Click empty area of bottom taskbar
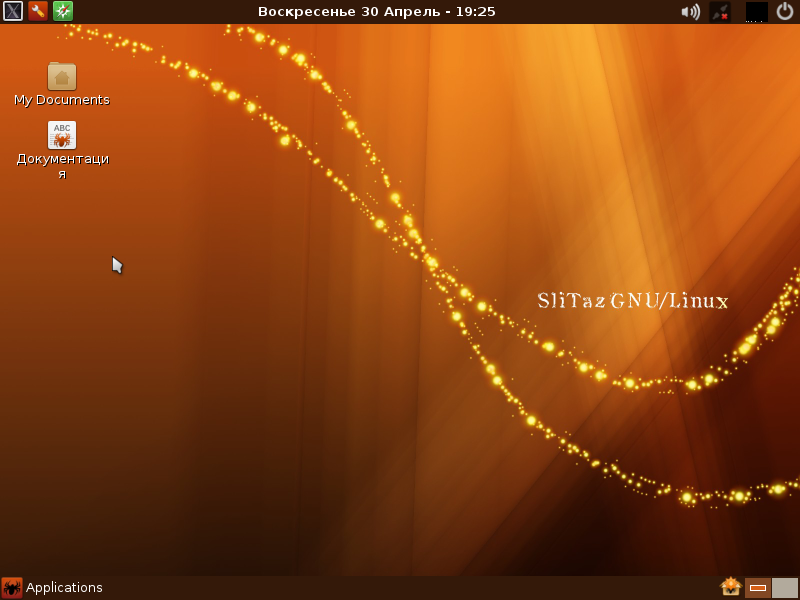This screenshot has height=600, width=800. [400, 587]
